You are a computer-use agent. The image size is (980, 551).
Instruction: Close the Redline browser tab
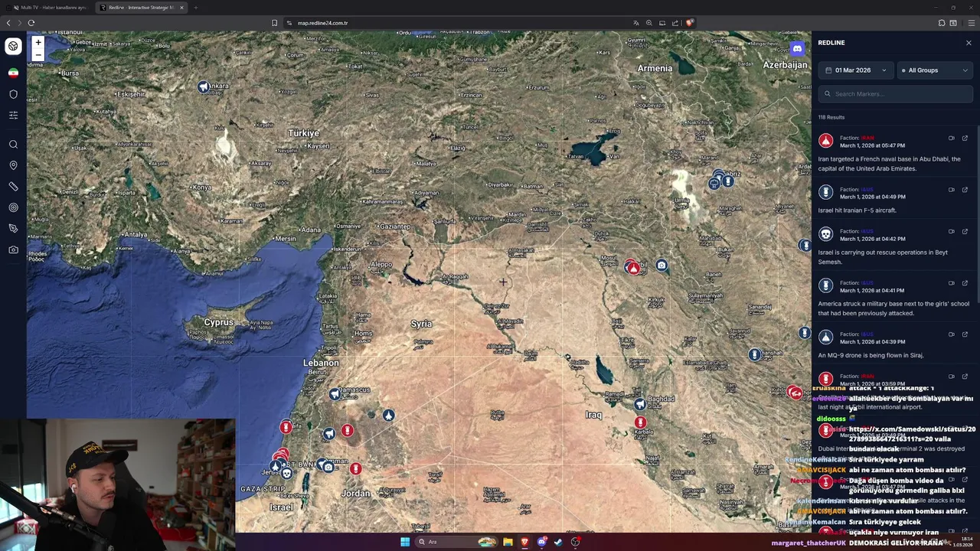pos(181,8)
